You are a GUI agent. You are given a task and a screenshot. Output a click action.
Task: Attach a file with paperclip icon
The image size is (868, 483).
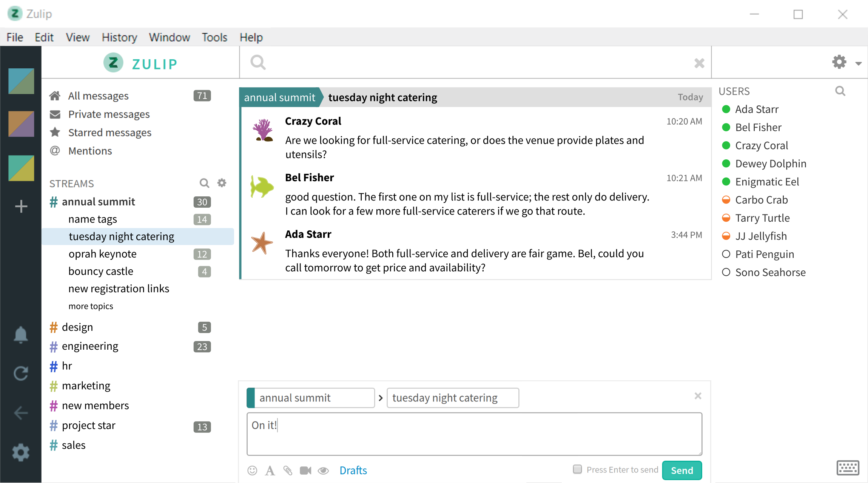(x=288, y=470)
